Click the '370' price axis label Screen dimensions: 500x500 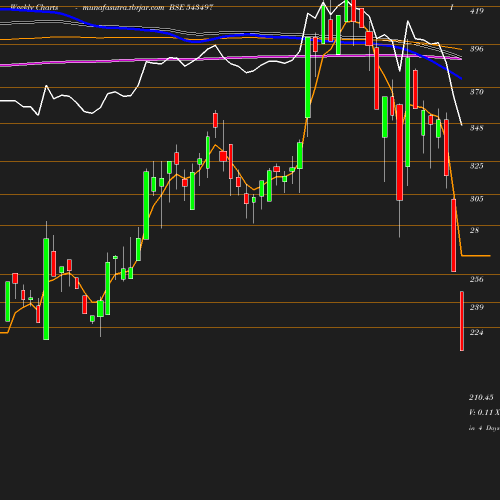coord(477,92)
